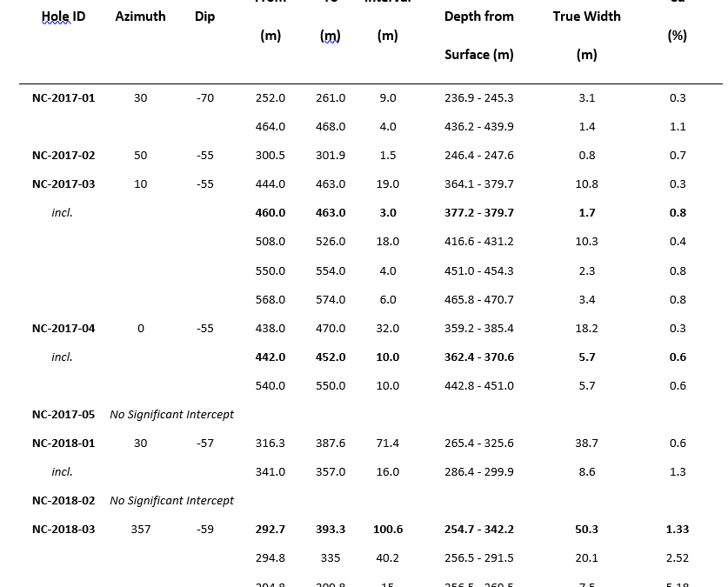Click the "Dip" column header
Viewport: 728px width, 587px height.
[x=204, y=17]
